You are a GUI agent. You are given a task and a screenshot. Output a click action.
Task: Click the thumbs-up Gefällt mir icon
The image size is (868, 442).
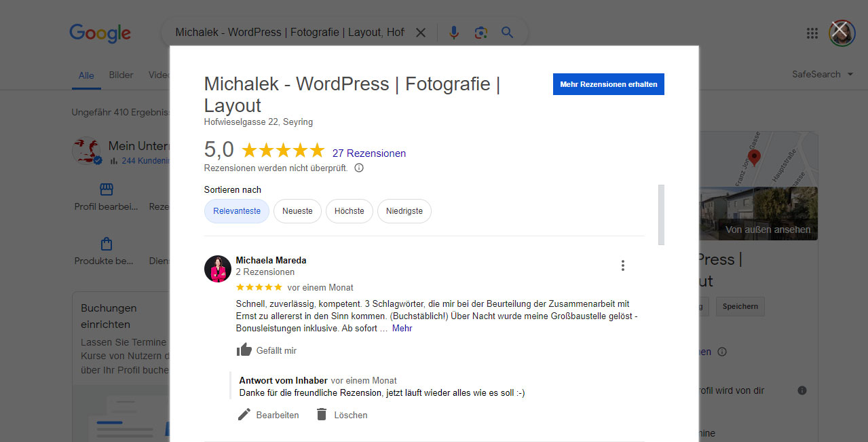[x=244, y=350]
